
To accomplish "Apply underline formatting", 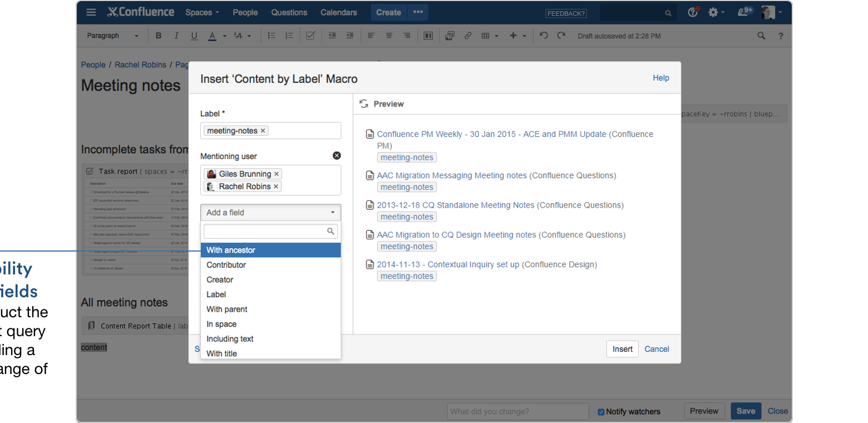I will 194,36.
